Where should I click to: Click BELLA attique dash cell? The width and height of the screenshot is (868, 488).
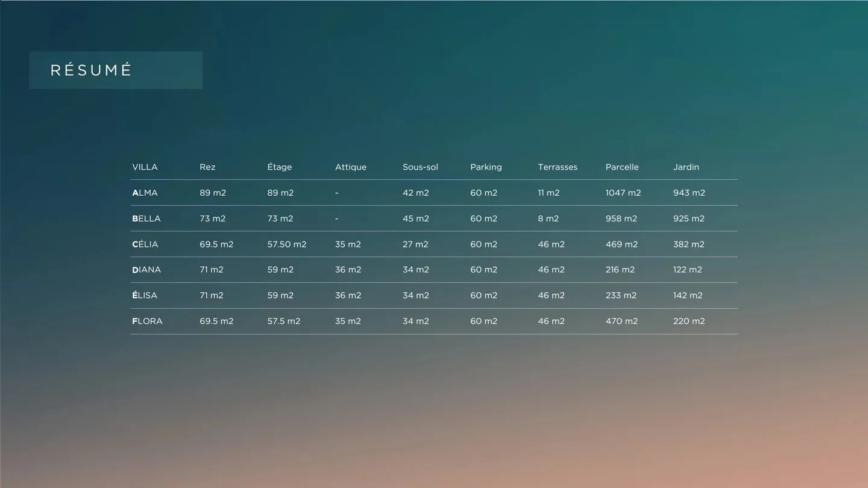(337, 219)
